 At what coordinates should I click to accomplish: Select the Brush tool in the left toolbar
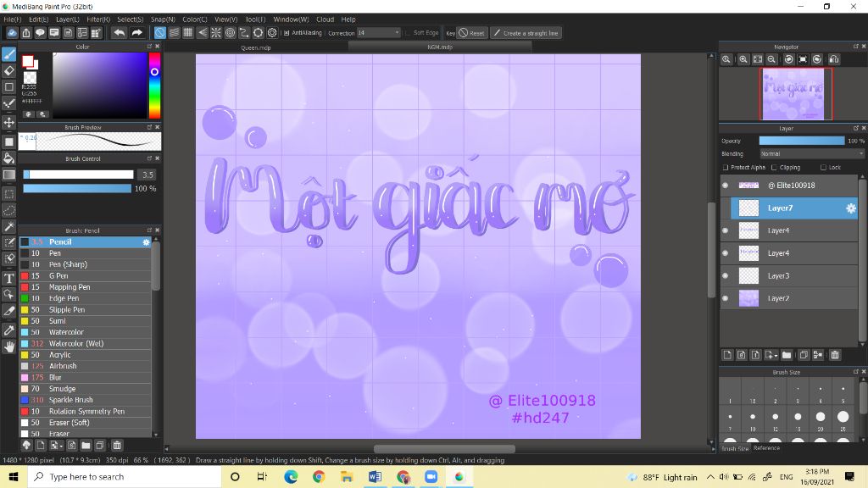coord(8,54)
